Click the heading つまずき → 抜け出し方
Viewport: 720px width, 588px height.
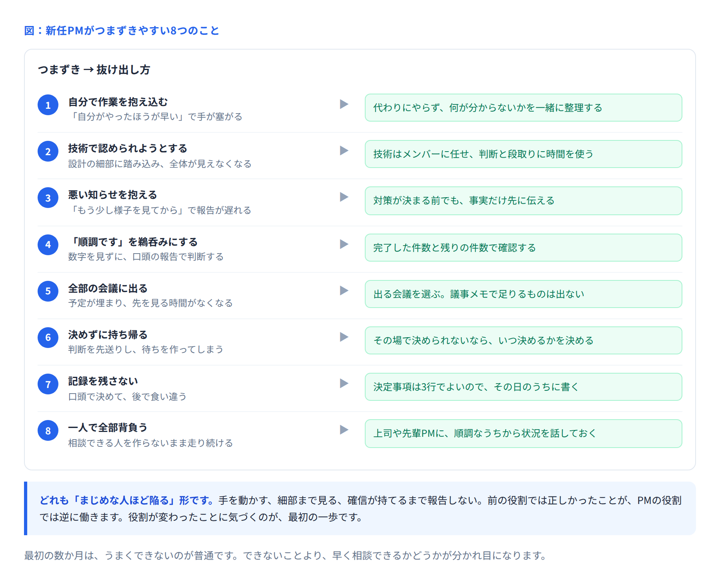94,70
